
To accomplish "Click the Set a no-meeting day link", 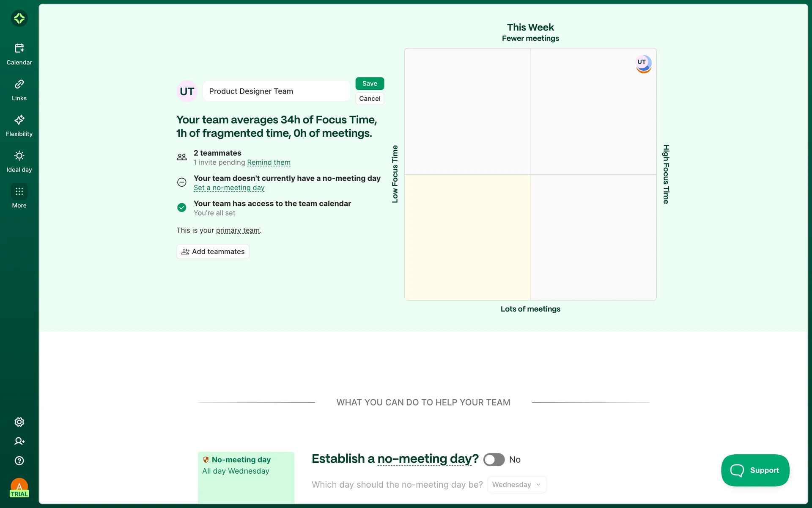I will click(229, 188).
